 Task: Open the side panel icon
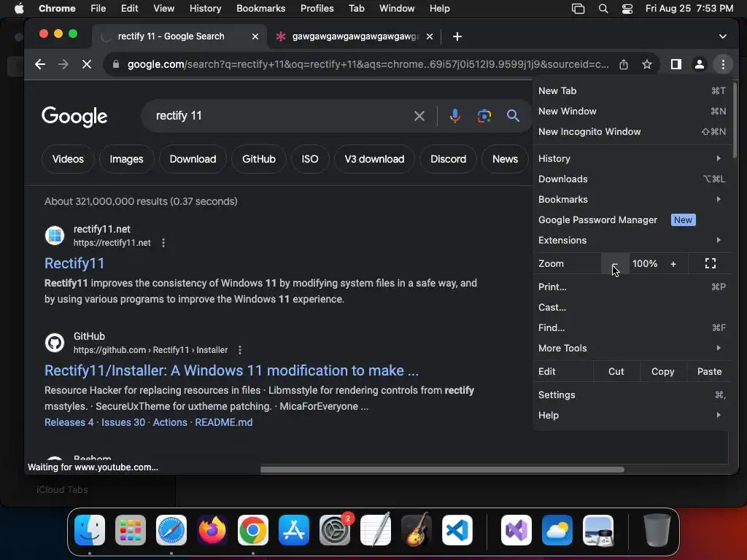pyautogui.click(x=676, y=64)
